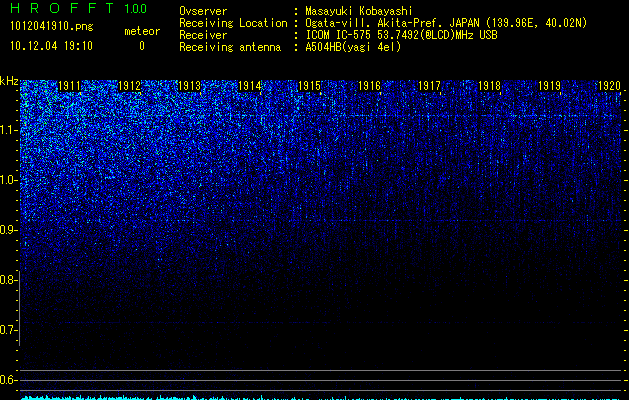Image resolution: width=629 pixels, height=400 pixels.
Task: Click the 1912 time marker
Action: (x=130, y=86)
